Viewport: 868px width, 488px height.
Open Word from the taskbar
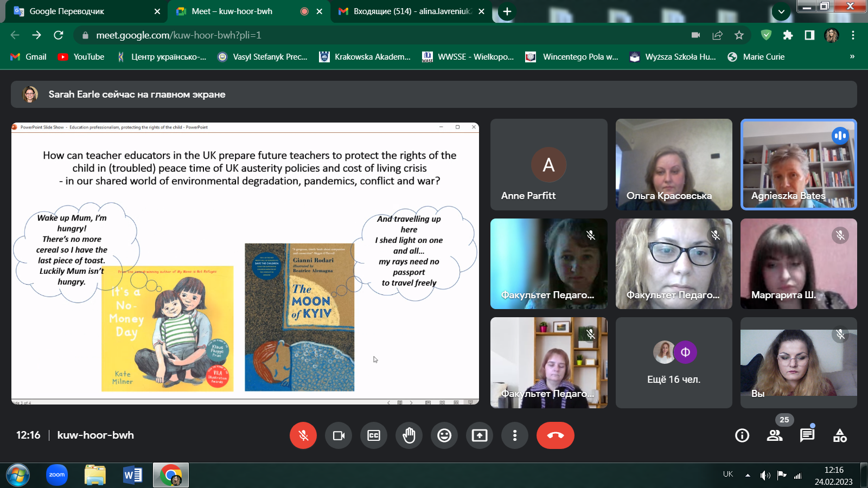[x=133, y=475]
